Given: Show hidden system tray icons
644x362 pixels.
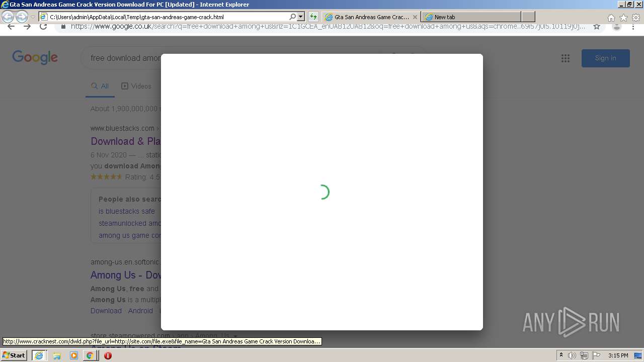Looking at the screenshot, I should coord(561,355).
